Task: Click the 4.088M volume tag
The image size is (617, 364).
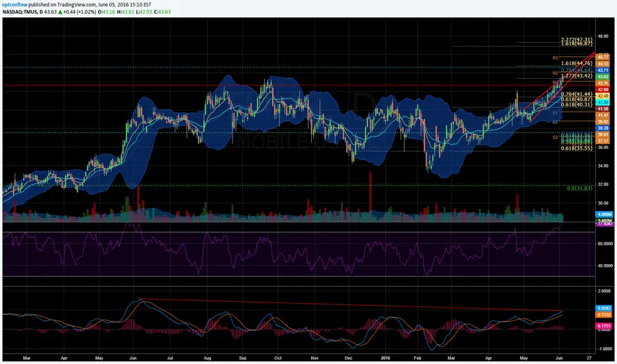Action: coord(604,214)
